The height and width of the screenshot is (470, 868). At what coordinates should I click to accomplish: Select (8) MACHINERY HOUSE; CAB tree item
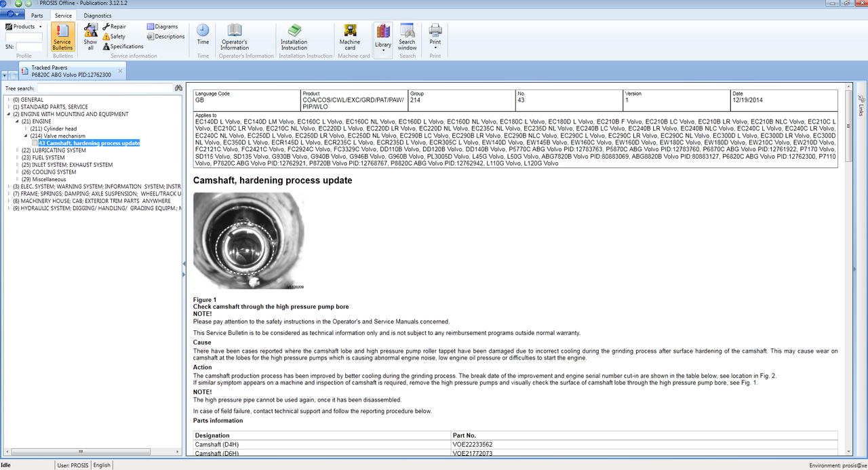[x=92, y=201]
